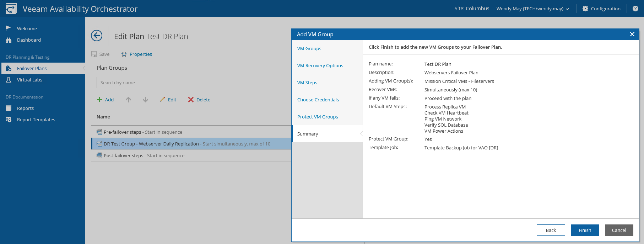Click the Properties link
This screenshot has height=244, width=644.
(141, 54)
